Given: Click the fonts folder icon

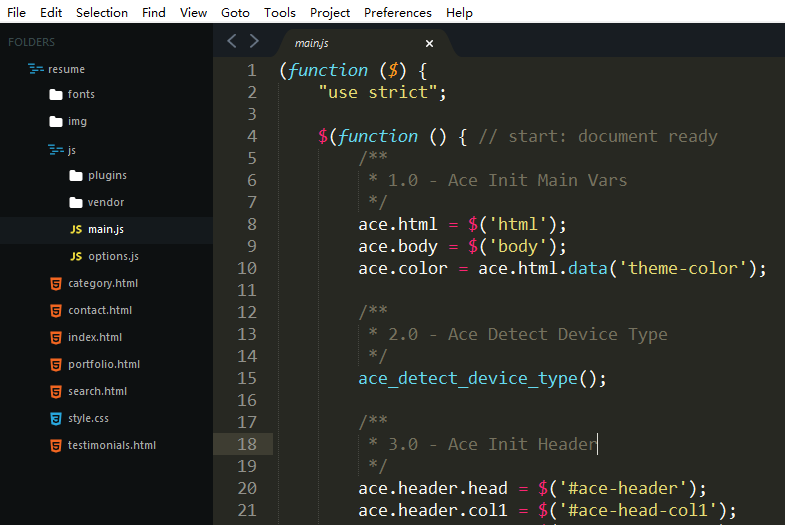Looking at the screenshot, I should 56,95.
